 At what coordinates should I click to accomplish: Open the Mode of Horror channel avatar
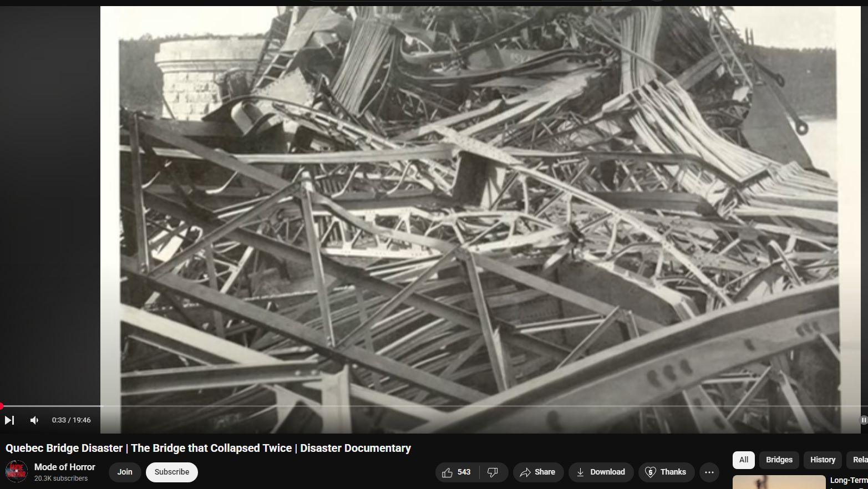point(17,471)
